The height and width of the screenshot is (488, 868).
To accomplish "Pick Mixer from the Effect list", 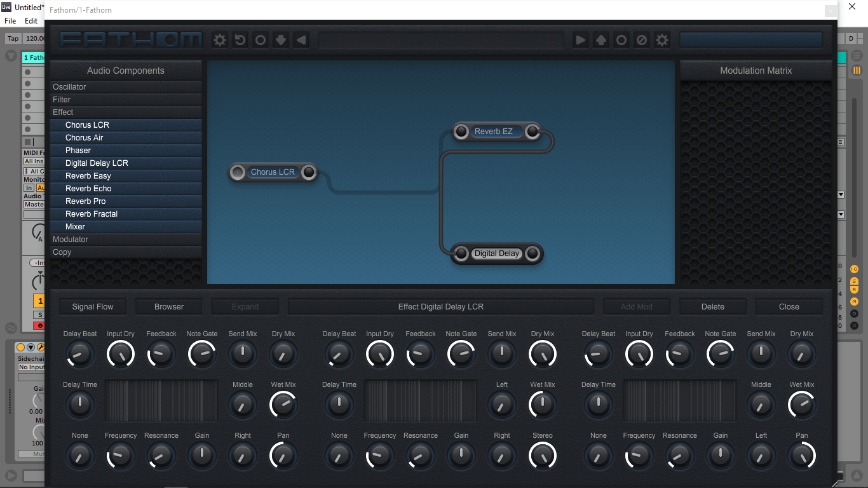I will click(126, 227).
